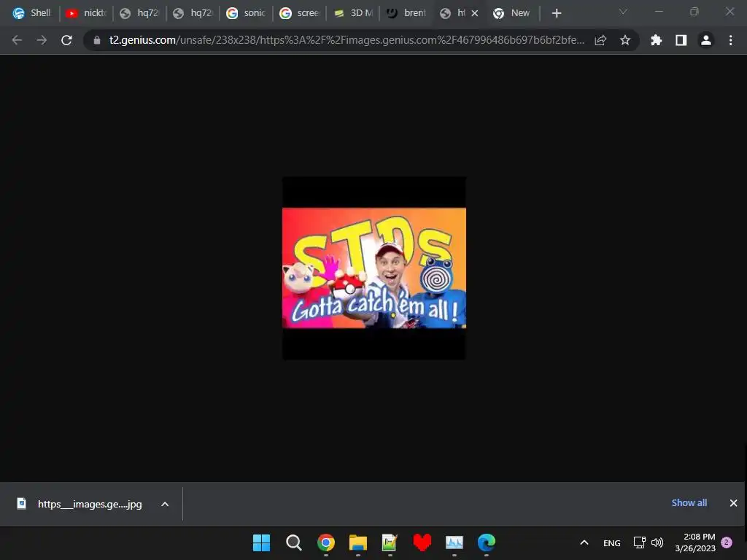This screenshot has width=747, height=560.
Task: Open the monitor graph app in taskbar
Action: (x=454, y=542)
